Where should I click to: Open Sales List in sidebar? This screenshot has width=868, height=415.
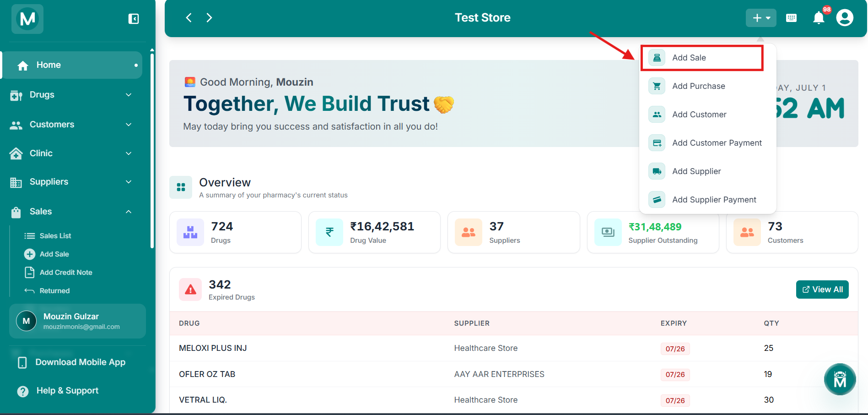[x=55, y=236]
